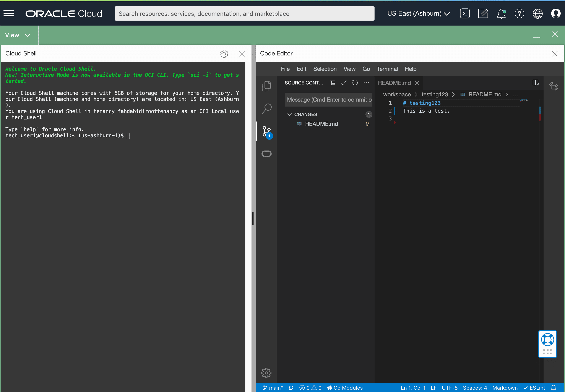Close the developer tools green bar
The height and width of the screenshot is (392, 565).
point(555,34)
